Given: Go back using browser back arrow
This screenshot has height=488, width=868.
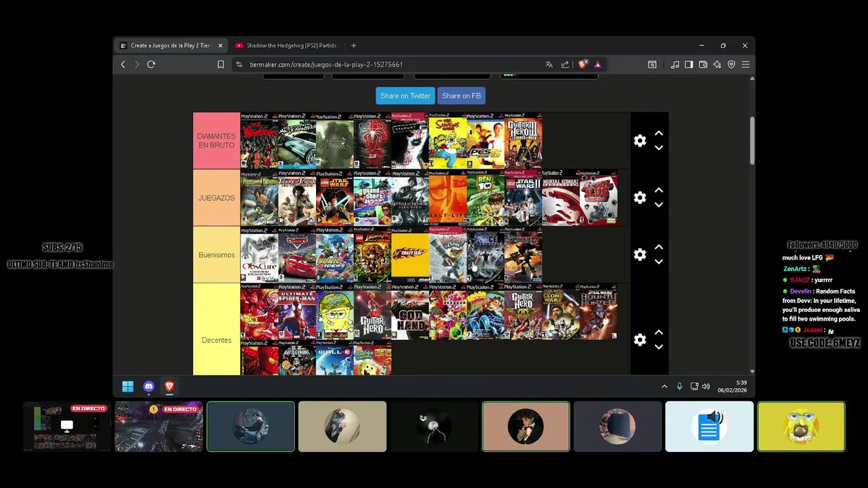Looking at the screenshot, I should click(123, 64).
